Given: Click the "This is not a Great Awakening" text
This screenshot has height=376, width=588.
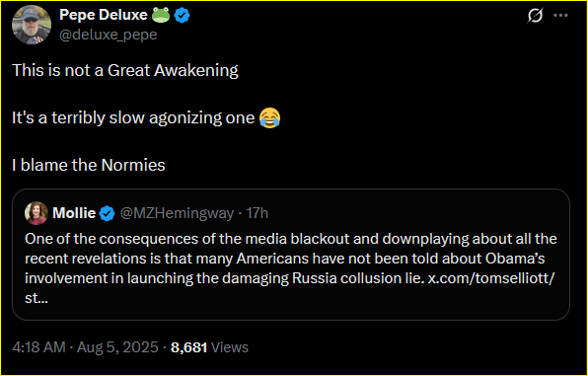Looking at the screenshot, I should coord(125,70).
